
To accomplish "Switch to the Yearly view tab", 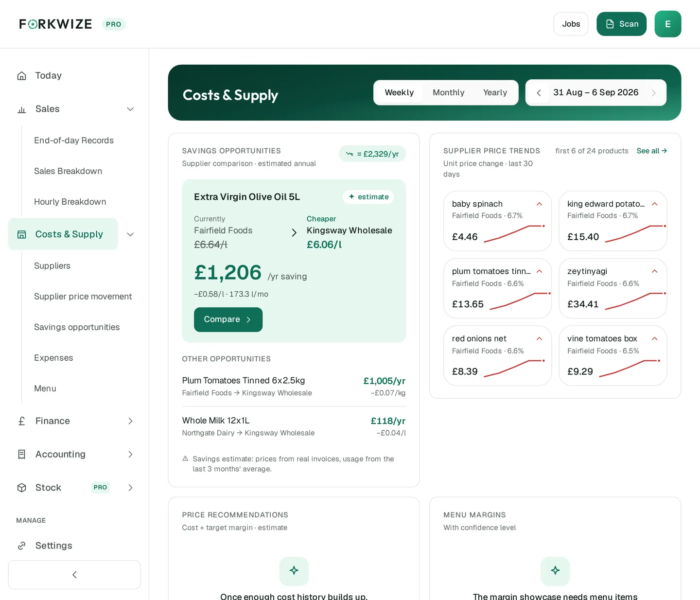I will tap(495, 93).
